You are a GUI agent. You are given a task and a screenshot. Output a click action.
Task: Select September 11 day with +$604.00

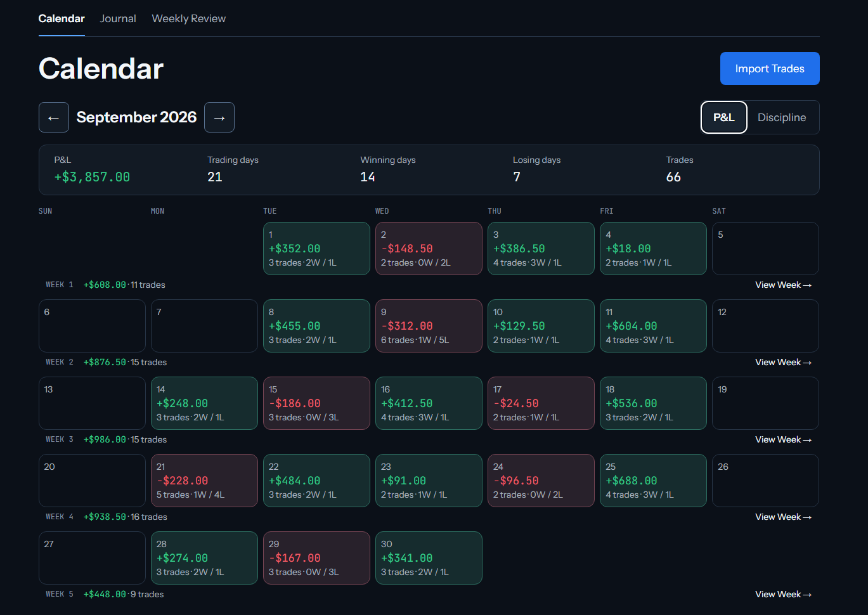coord(653,326)
